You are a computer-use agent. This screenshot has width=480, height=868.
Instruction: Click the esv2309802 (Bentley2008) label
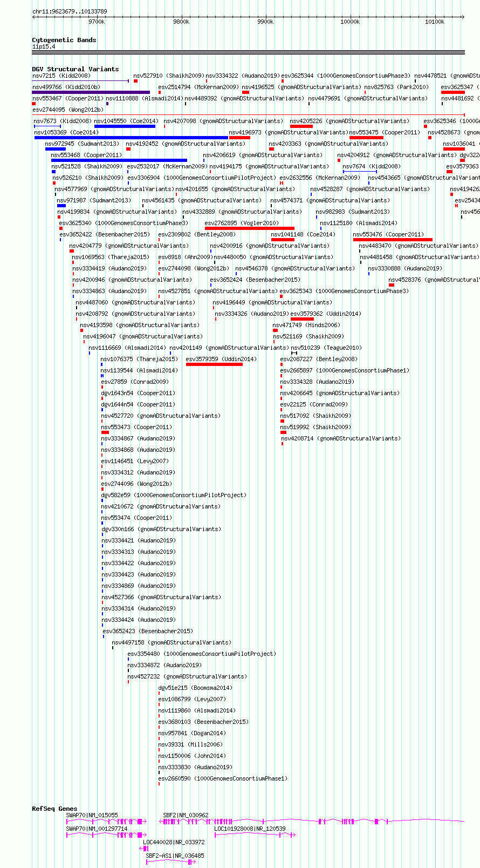[197, 234]
